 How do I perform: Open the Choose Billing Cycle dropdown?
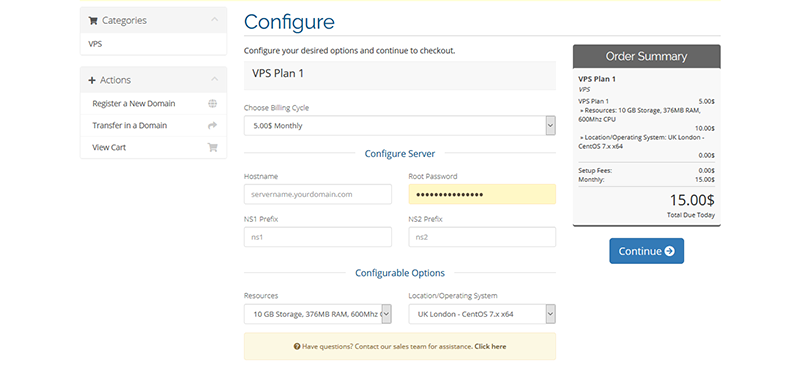(399, 125)
